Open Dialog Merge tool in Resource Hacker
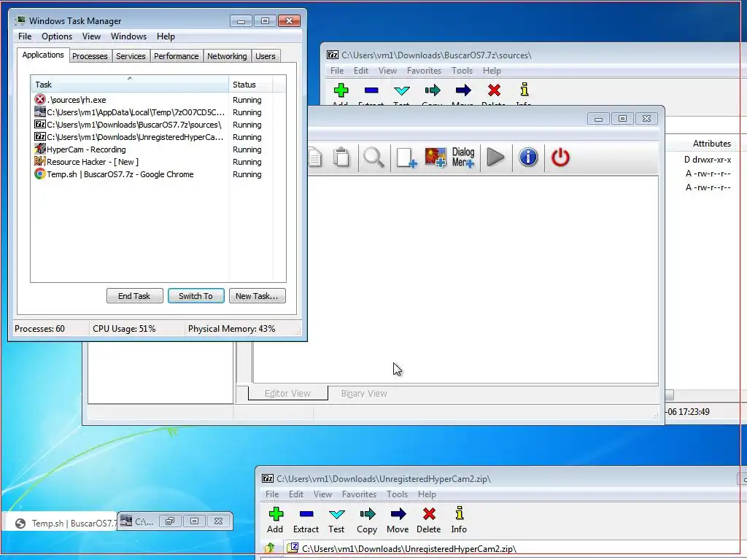The width and height of the screenshot is (747, 560). click(463, 157)
